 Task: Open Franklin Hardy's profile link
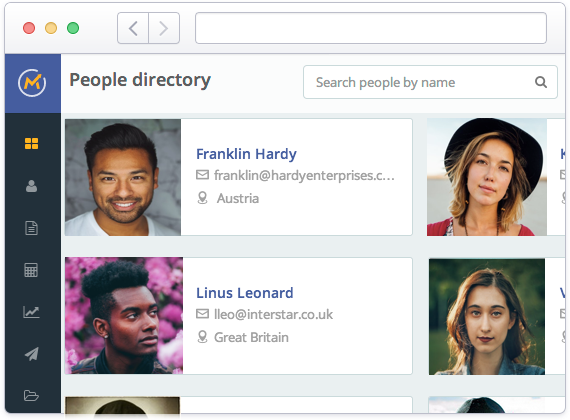(246, 154)
